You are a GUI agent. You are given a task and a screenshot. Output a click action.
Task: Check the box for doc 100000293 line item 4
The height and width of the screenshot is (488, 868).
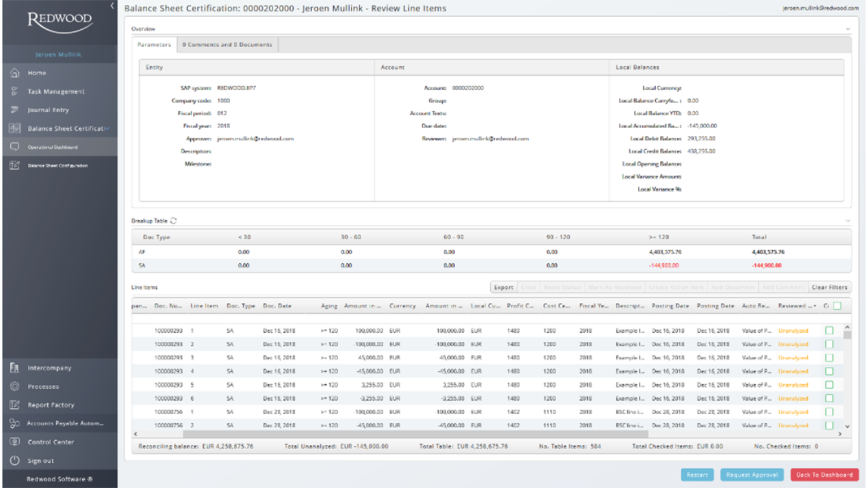829,371
